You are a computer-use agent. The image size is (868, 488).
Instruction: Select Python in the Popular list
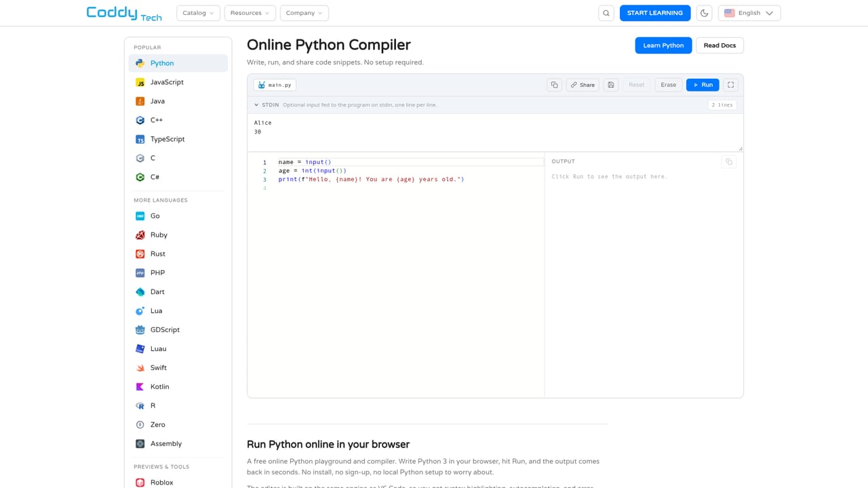coord(178,63)
